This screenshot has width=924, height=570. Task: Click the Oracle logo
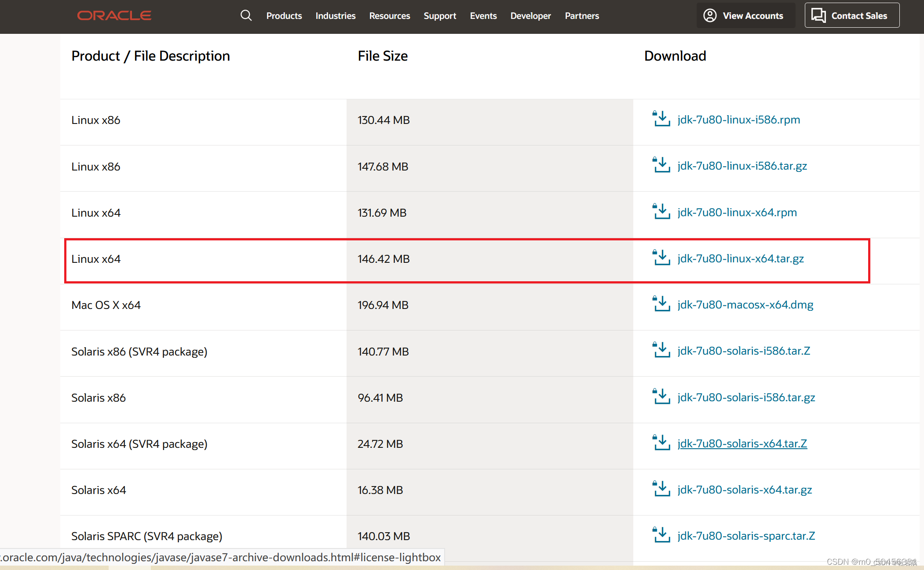pos(114,16)
